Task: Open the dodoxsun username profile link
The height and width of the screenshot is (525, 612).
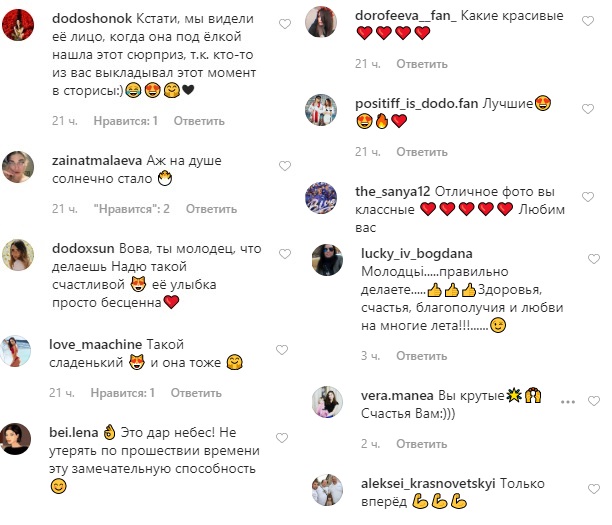Action: [x=83, y=249]
